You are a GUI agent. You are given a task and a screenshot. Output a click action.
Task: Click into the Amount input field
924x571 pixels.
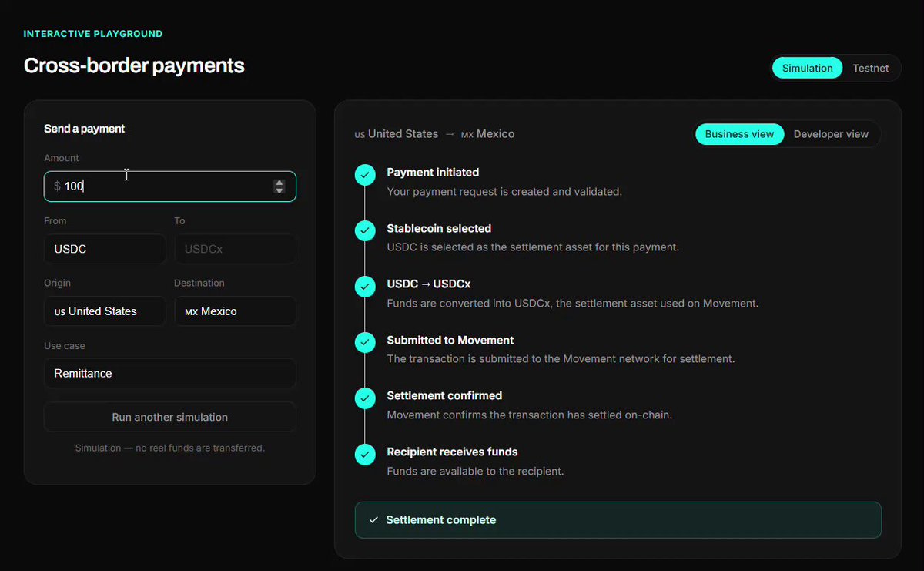point(170,186)
